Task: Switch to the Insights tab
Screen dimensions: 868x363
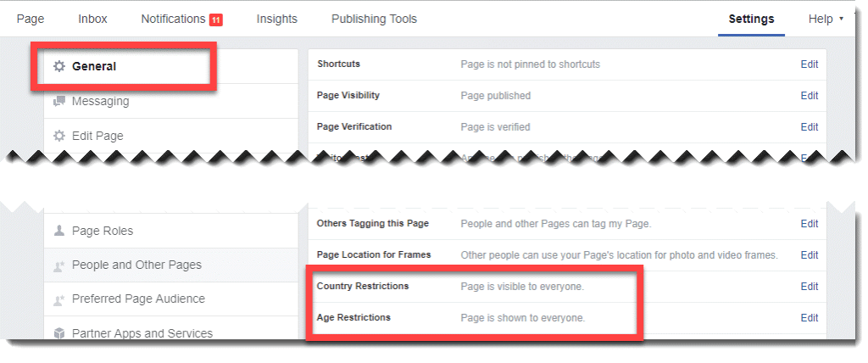Action: [x=276, y=19]
